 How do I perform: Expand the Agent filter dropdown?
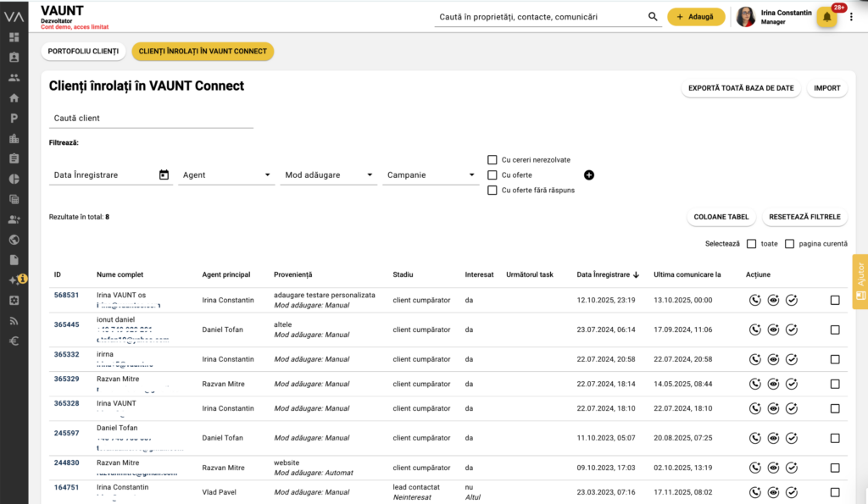(226, 175)
